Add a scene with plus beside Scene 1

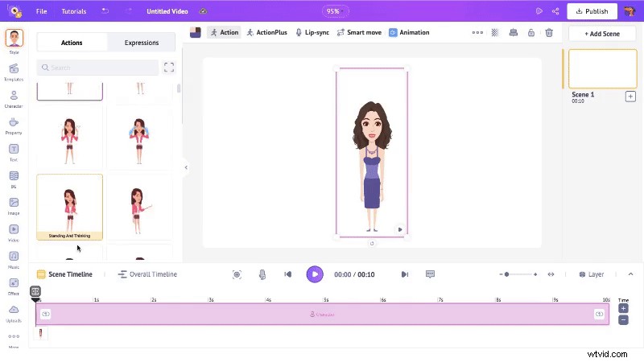click(x=630, y=97)
